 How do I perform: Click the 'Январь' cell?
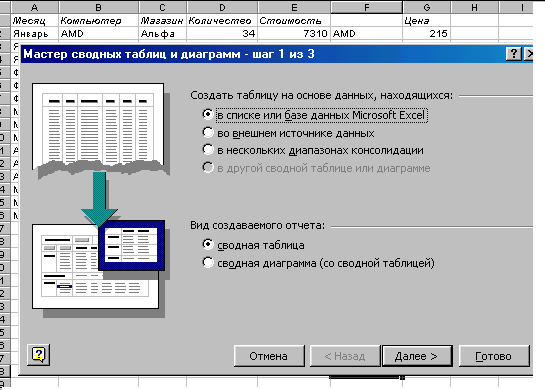point(34,34)
